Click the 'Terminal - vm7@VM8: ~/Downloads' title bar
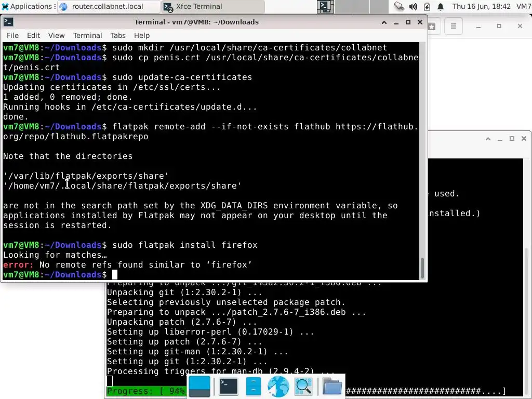The image size is (532, 399). [196, 22]
